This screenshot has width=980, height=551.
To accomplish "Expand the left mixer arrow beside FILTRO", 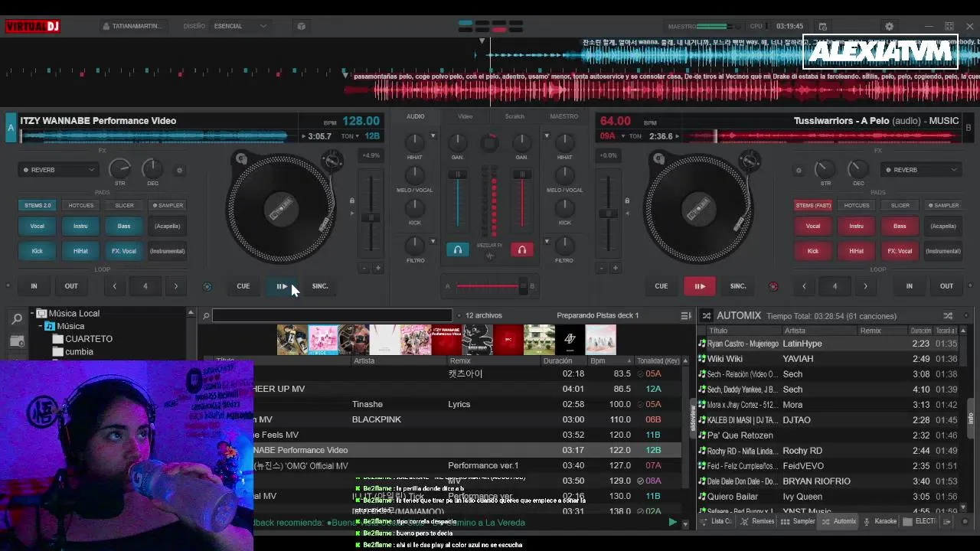I will click(x=433, y=242).
